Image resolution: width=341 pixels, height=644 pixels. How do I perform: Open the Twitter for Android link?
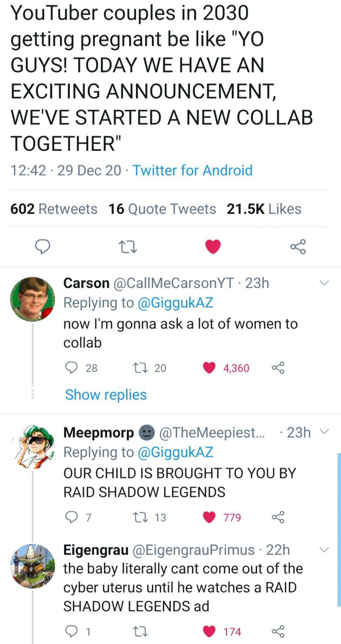click(192, 170)
